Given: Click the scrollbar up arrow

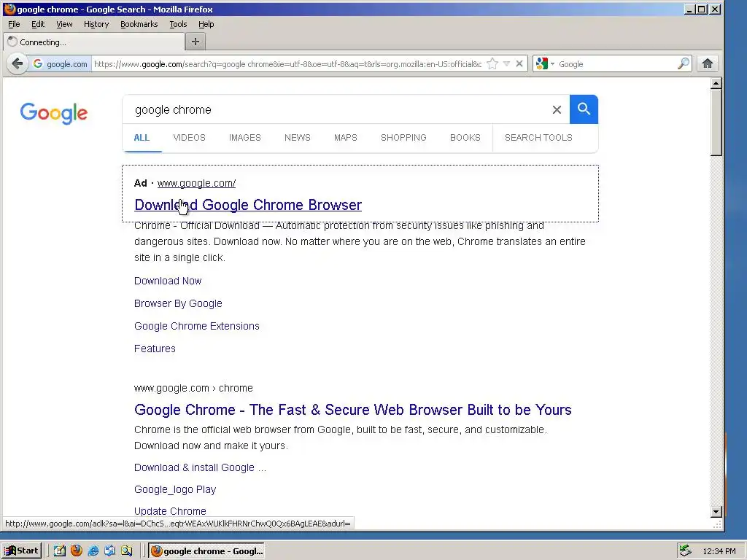Looking at the screenshot, I should (716, 83).
